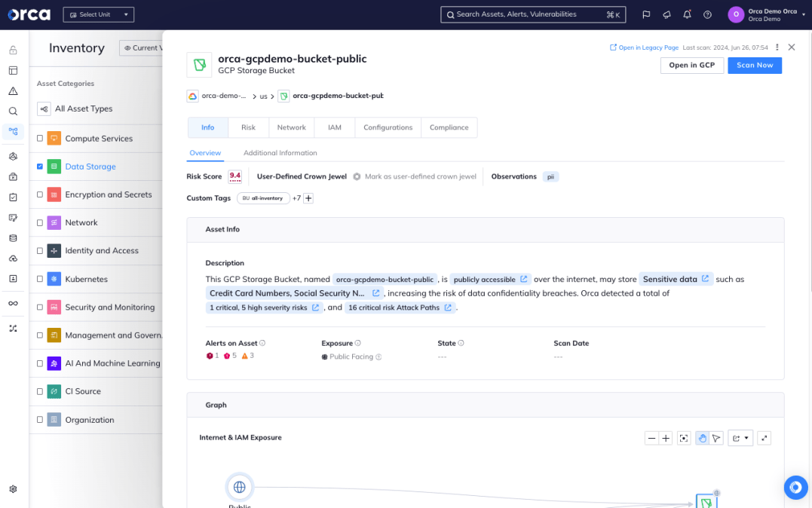Image resolution: width=812 pixels, height=508 pixels.
Task: Open the dashboard layout sidebar icon
Action: (x=14, y=70)
